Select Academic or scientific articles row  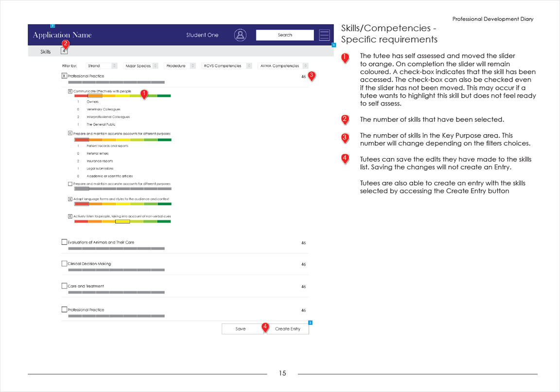pyautogui.click(x=105, y=176)
